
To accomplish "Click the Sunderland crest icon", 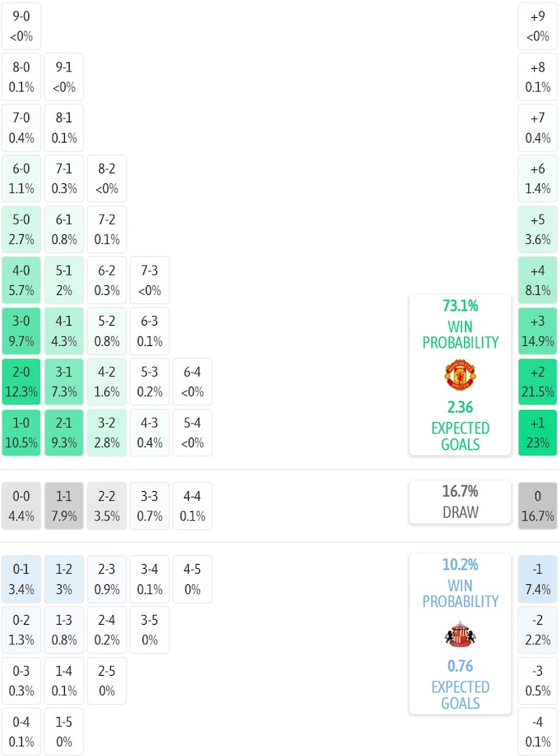I will [x=459, y=634].
